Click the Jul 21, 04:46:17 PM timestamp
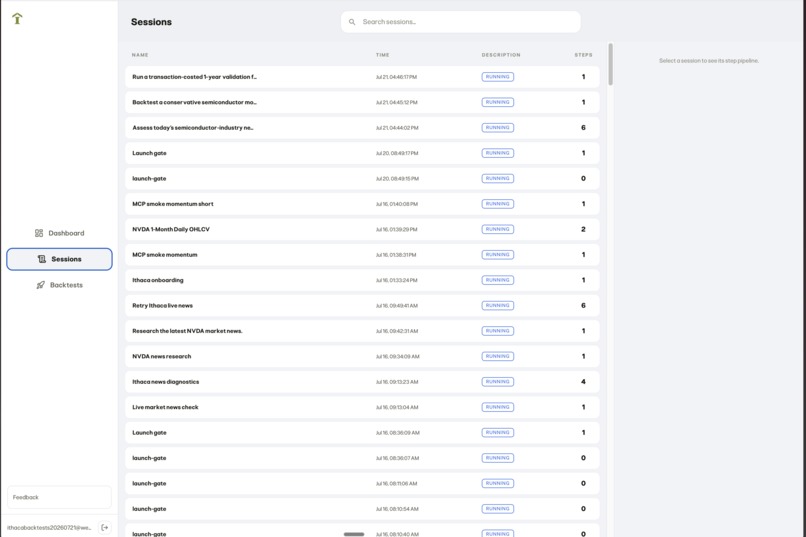The height and width of the screenshot is (537, 806). 396,77
